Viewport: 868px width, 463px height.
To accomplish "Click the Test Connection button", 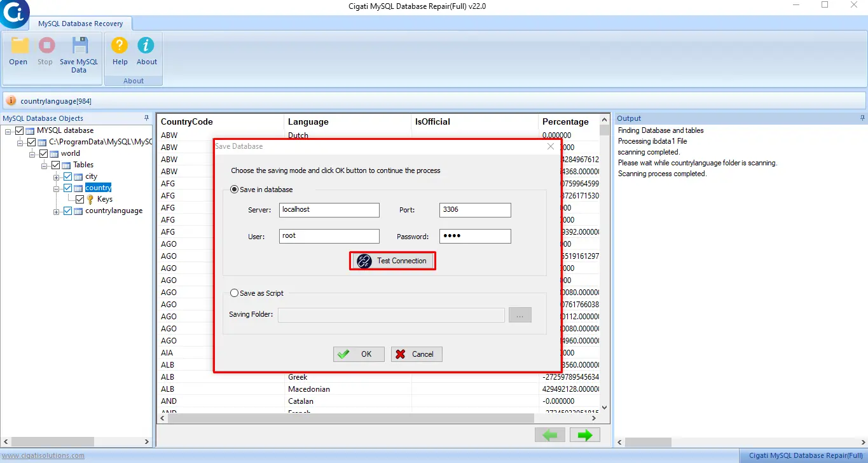I will (x=392, y=261).
